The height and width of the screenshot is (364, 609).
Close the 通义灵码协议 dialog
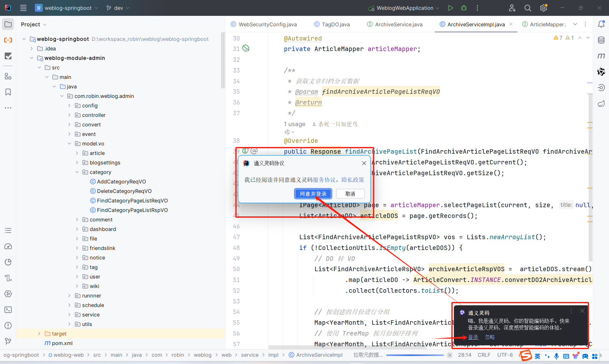point(364,163)
